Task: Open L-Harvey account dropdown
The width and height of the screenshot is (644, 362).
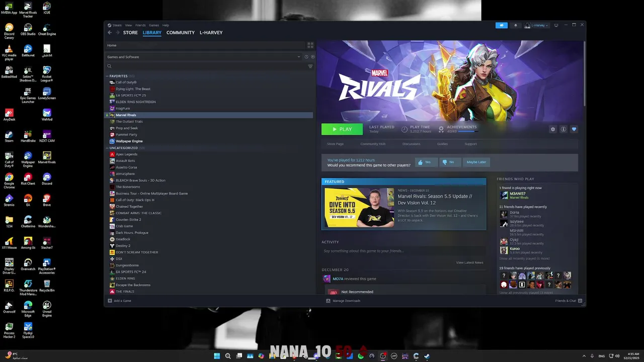Action: [537, 25]
